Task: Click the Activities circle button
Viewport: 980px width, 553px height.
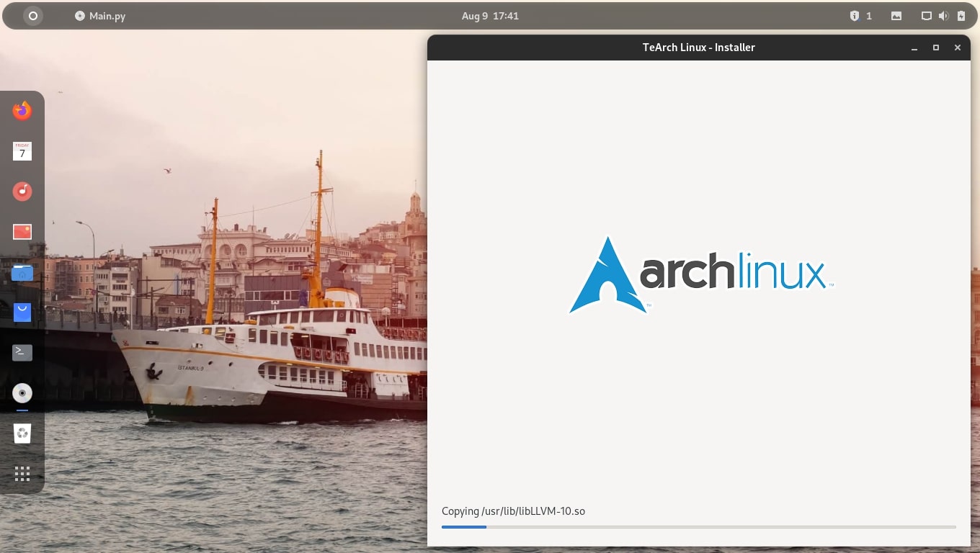Action: point(33,16)
